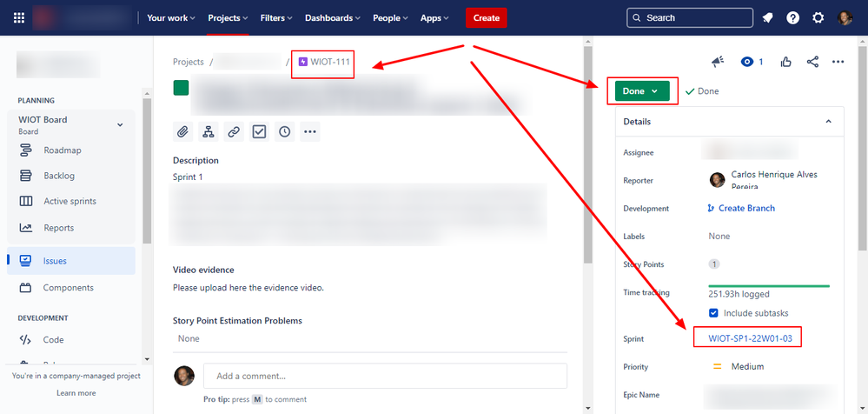Open the top-right issue actions ellipsis menu
The image size is (868, 414).
point(838,62)
